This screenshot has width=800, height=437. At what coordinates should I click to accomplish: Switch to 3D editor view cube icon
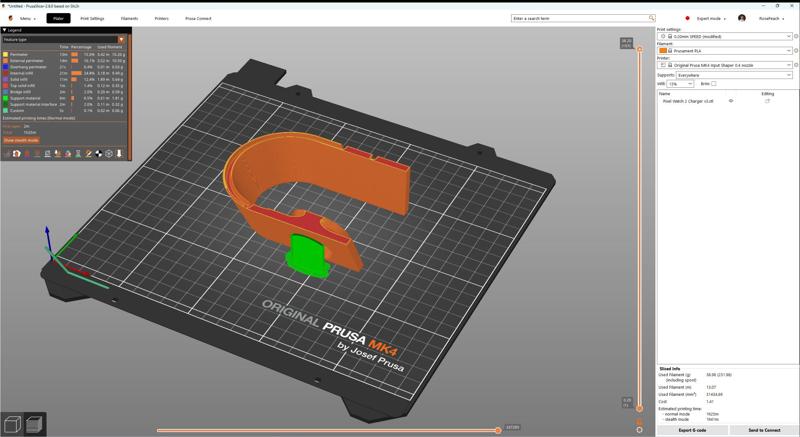pyautogui.click(x=13, y=423)
